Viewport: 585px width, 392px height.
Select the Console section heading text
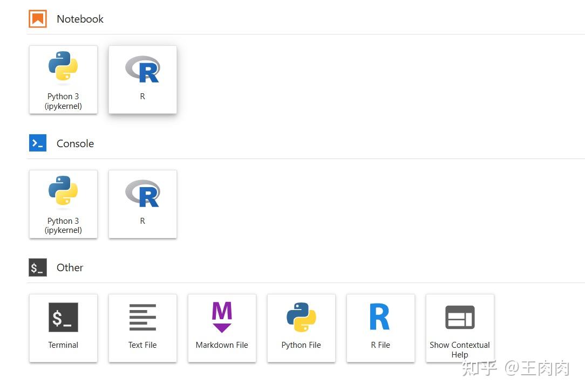tap(75, 143)
